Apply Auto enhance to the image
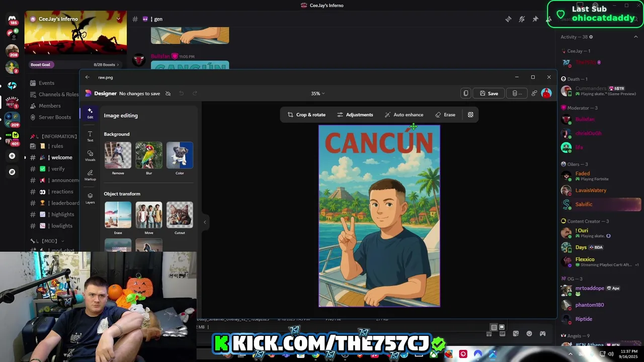Screen dimensions: 644x362 (404, 115)
